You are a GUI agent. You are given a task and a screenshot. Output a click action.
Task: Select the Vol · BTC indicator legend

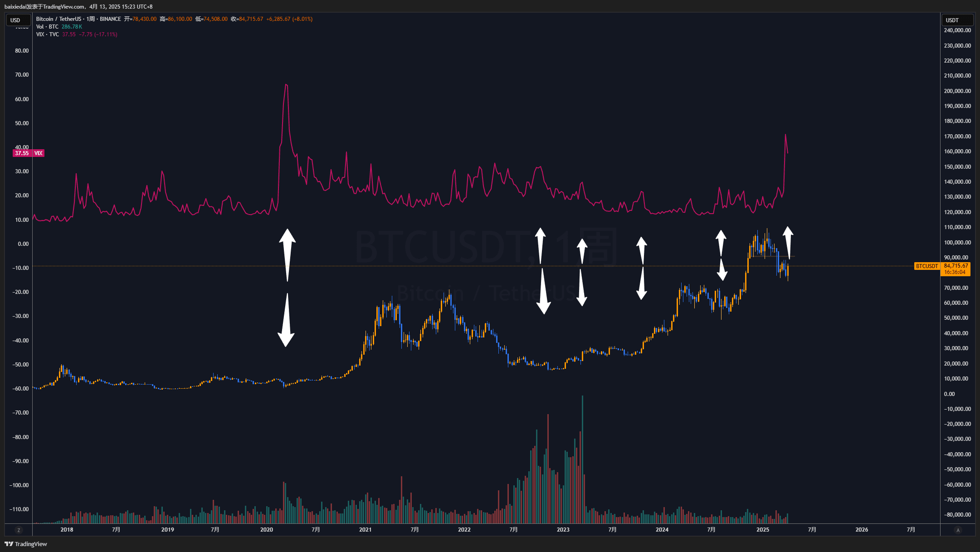click(47, 27)
